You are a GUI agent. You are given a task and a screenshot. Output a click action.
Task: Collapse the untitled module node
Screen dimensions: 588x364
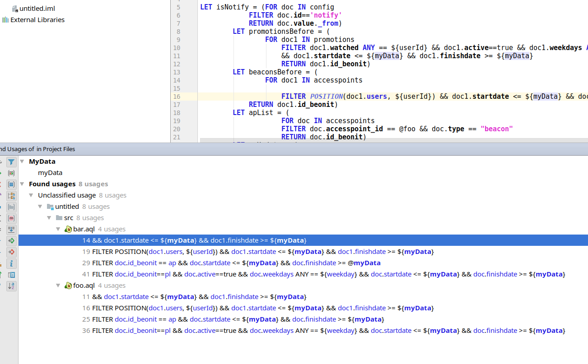point(40,207)
